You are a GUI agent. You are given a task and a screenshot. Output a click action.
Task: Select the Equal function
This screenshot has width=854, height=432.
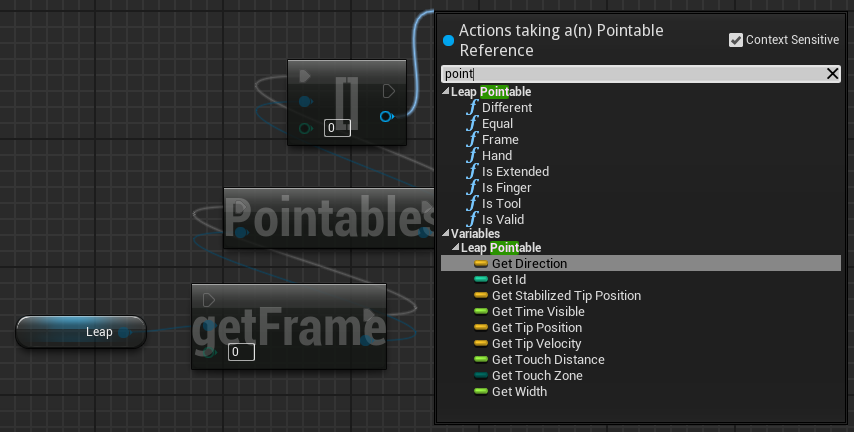click(497, 124)
